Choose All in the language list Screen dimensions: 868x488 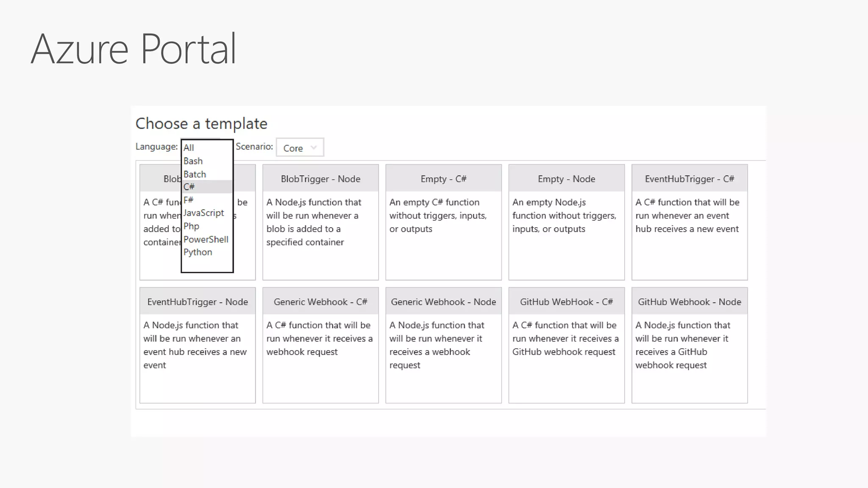click(x=189, y=148)
